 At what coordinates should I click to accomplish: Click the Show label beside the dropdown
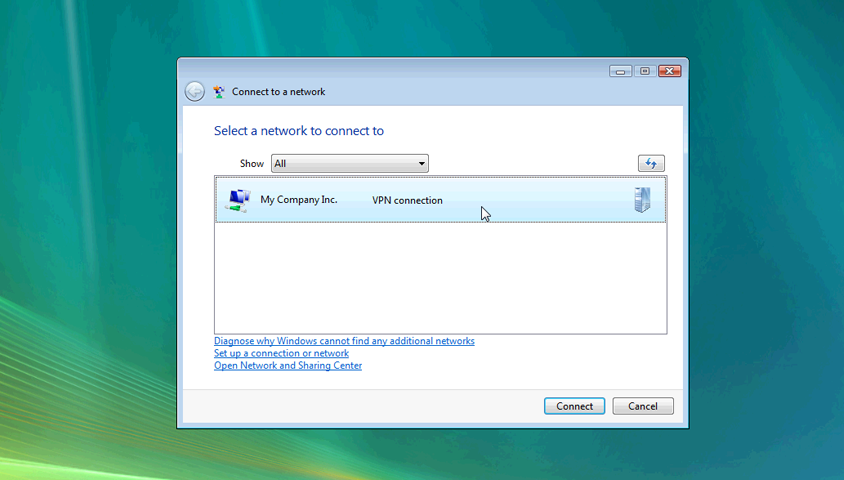click(x=252, y=164)
